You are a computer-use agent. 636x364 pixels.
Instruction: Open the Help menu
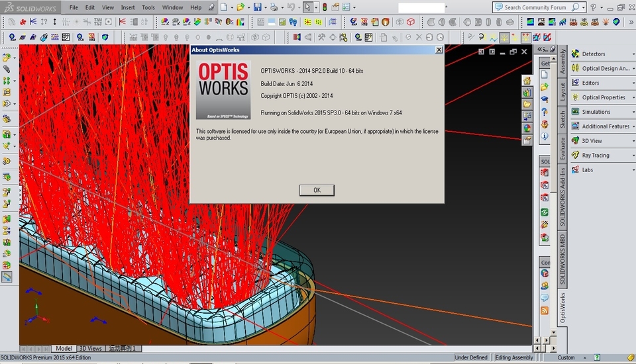[x=196, y=7]
